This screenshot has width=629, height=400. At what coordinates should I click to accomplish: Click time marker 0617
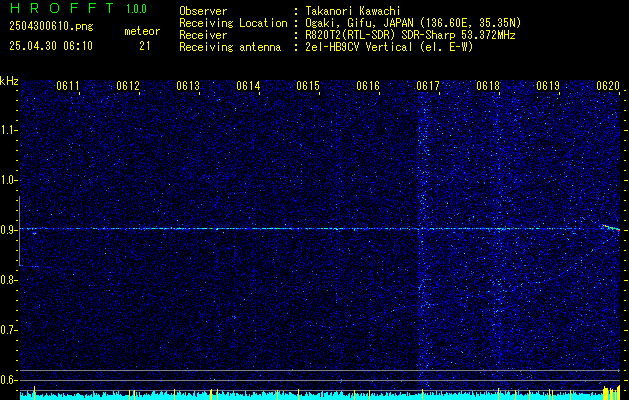click(x=428, y=86)
